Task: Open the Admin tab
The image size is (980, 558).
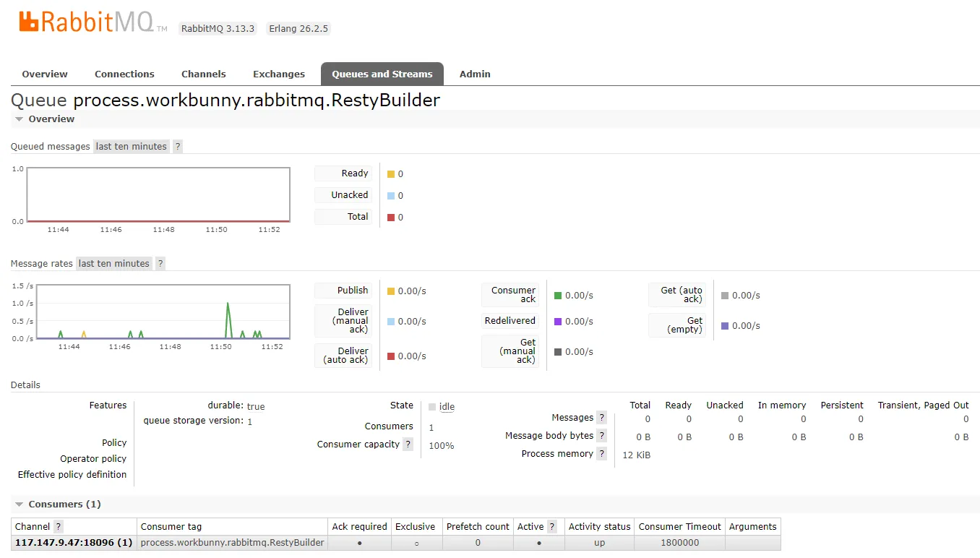Action: click(475, 74)
